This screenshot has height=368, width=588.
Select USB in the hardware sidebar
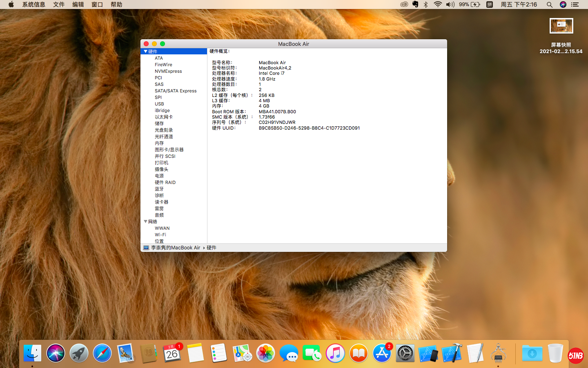click(x=159, y=104)
